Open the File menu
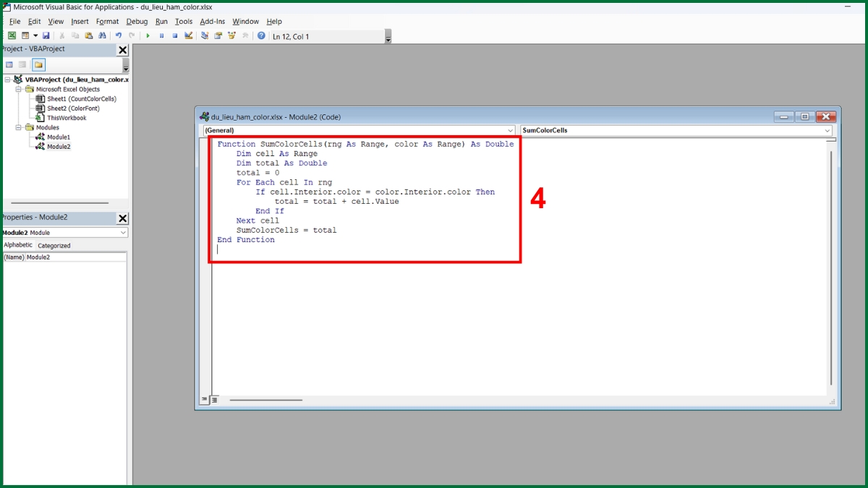The height and width of the screenshot is (488, 868). [14, 22]
